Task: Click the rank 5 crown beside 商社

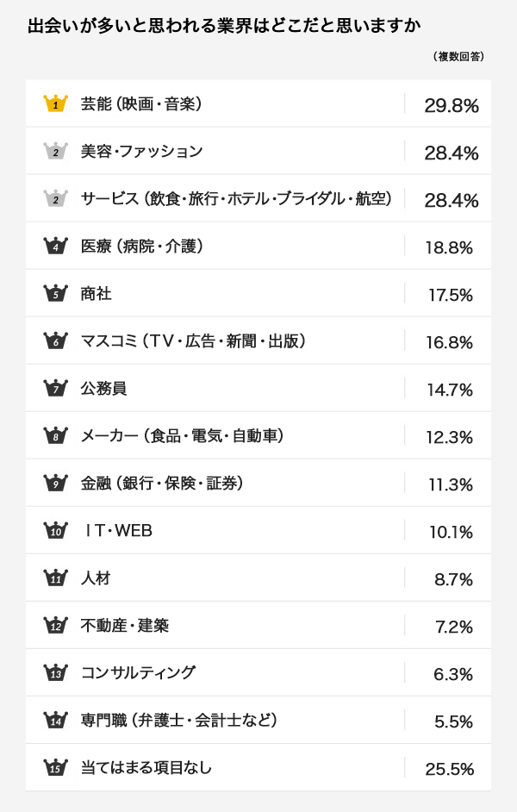Action: (55, 293)
